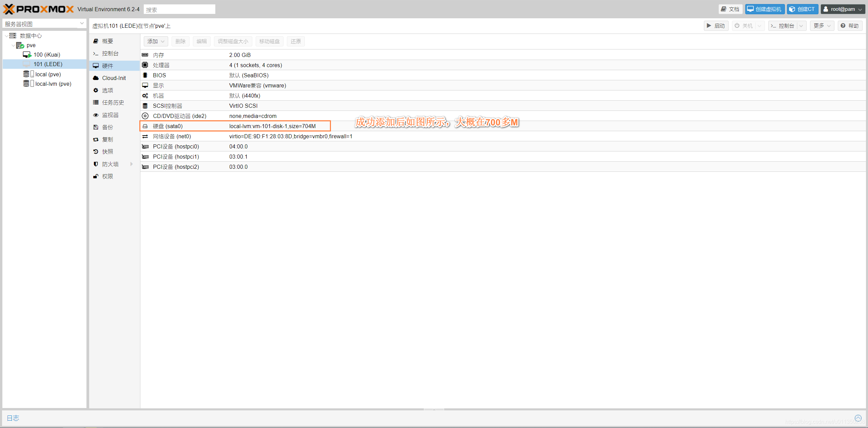Click the 创建虚拟机 create VM button
Screen dimensions: 868x428
(x=765, y=9)
